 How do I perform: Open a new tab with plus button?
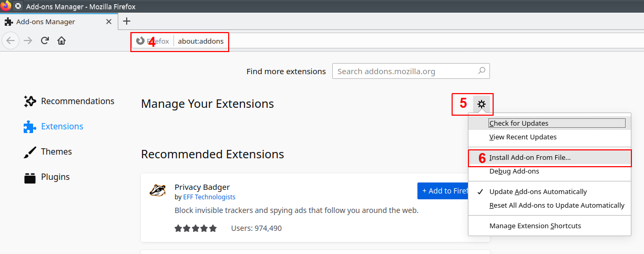coord(126,22)
